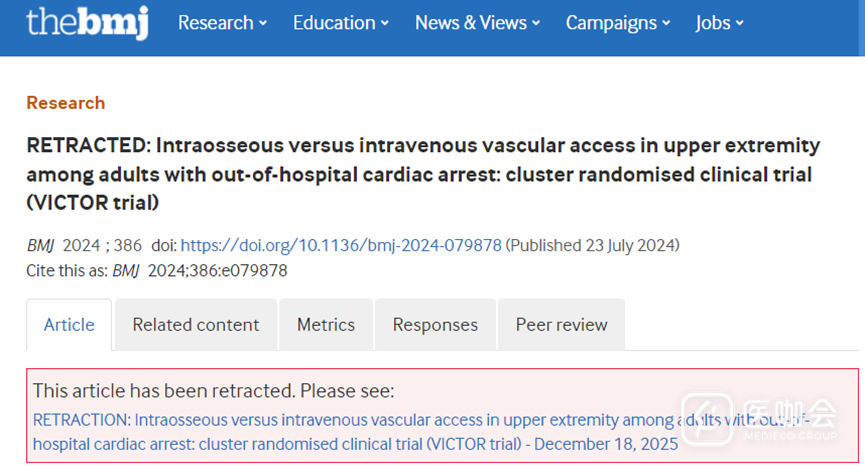Open the Metrics tab
865x467 pixels.
(325, 324)
